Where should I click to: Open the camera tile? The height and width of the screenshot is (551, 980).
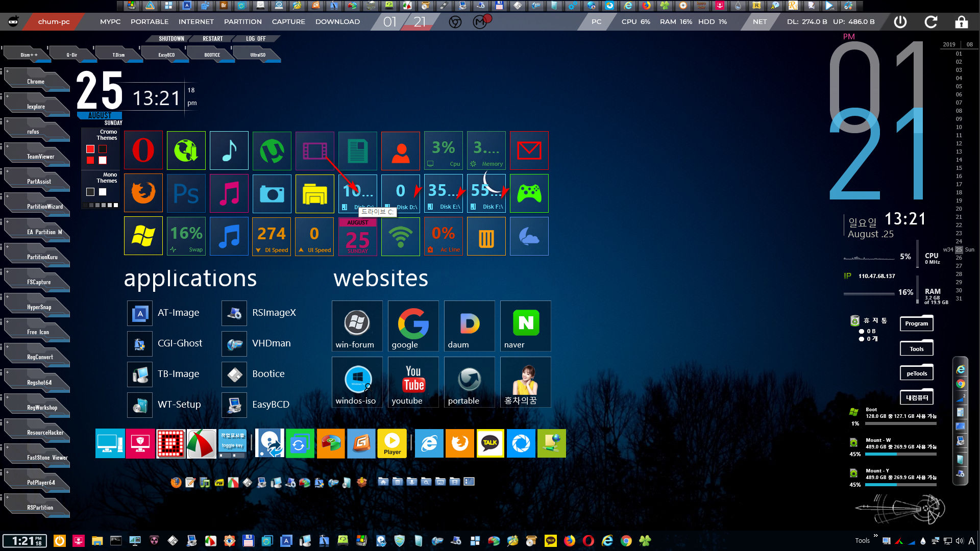click(x=272, y=193)
